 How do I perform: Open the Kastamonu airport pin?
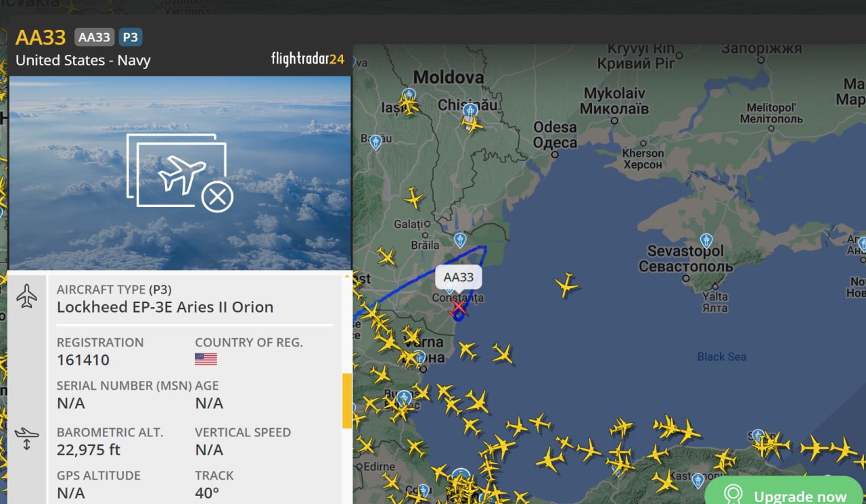pos(698,481)
